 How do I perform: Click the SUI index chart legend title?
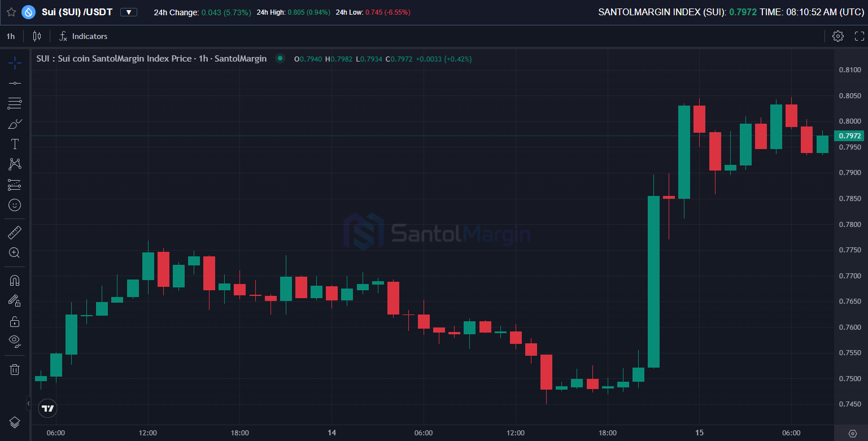coord(151,59)
